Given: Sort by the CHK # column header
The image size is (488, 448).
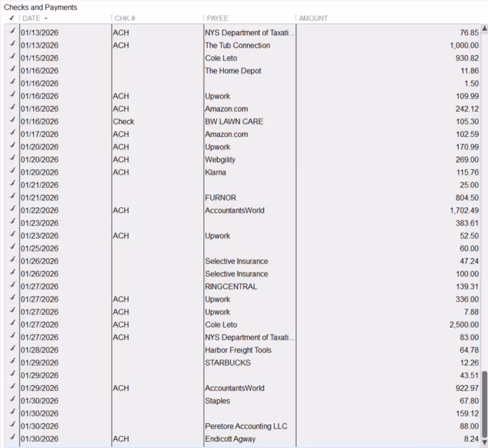Looking at the screenshot, I should pyautogui.click(x=125, y=18).
